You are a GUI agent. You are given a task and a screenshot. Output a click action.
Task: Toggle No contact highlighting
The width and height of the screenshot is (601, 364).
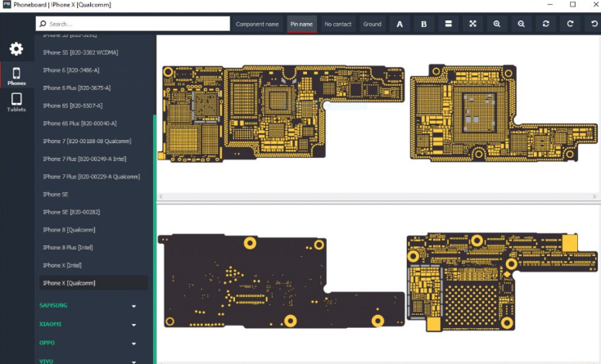(x=338, y=24)
